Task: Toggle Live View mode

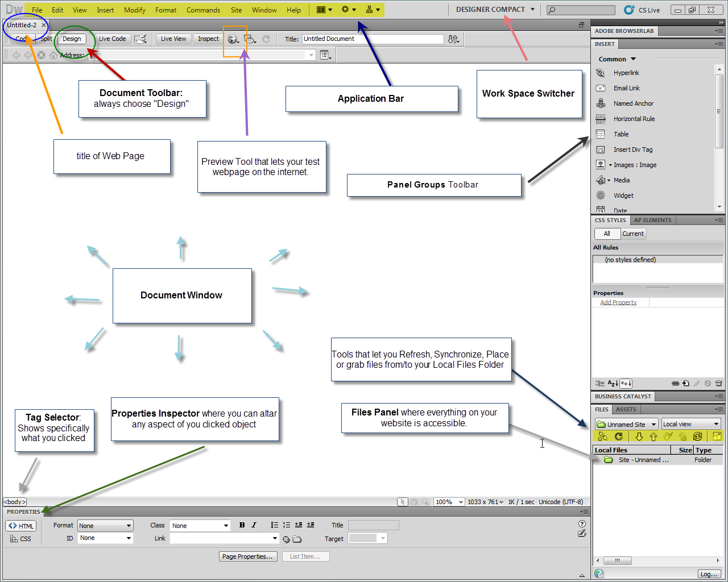Action: pyautogui.click(x=173, y=39)
